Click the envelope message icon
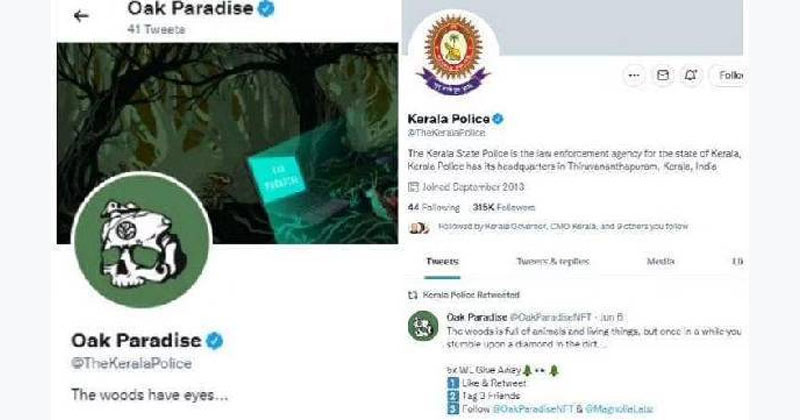800x420 pixels. tap(663, 76)
